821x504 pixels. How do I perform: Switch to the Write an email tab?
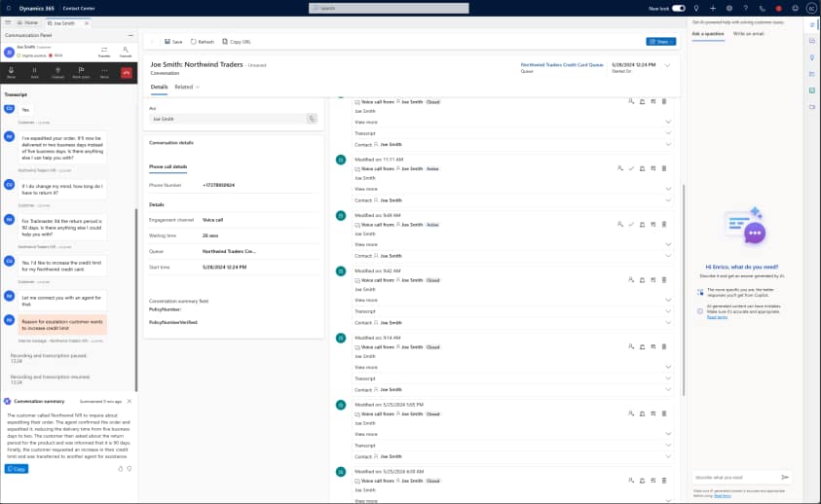[x=749, y=33]
